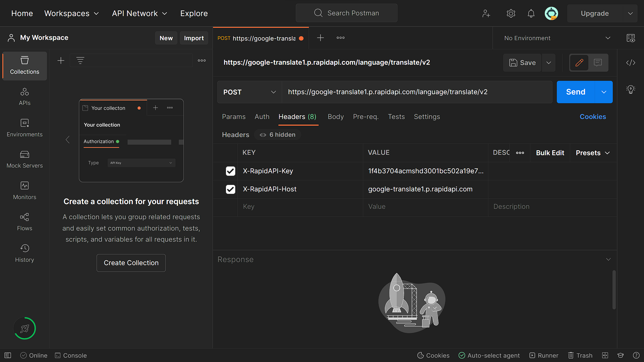Expand the API Network dropdown
This screenshot has width=644, height=362.
click(140, 13)
